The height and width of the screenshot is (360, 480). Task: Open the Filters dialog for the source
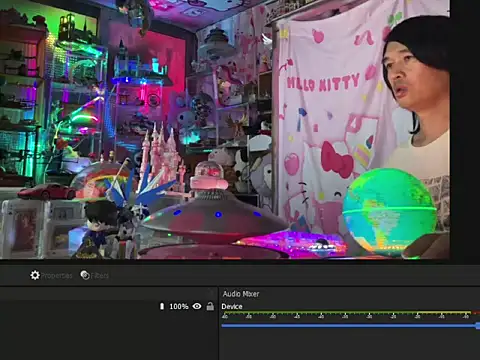(95, 275)
